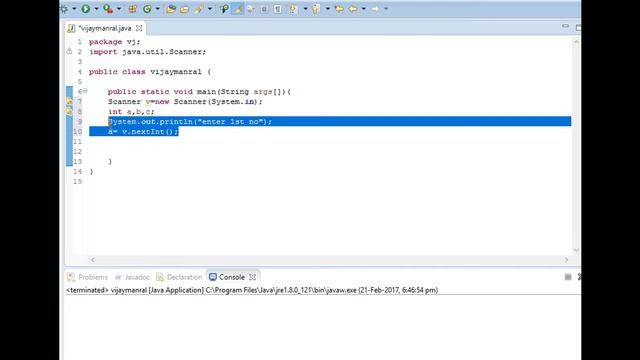Expand the External Tools dropdown arrow
Viewport: 640px width, 360px height.
119,9
